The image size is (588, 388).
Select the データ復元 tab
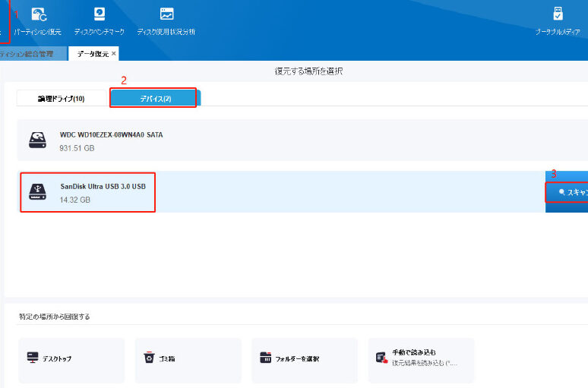tap(93, 54)
